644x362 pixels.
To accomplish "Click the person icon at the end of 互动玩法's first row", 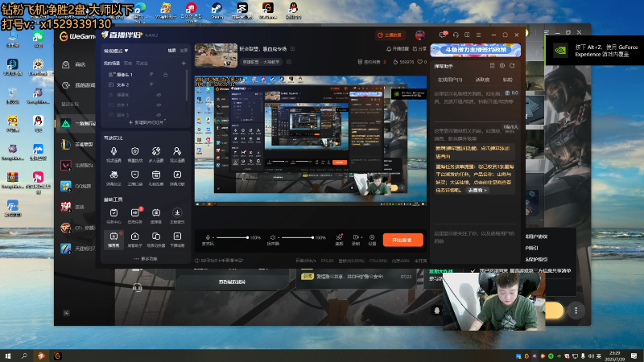I will point(177,151).
